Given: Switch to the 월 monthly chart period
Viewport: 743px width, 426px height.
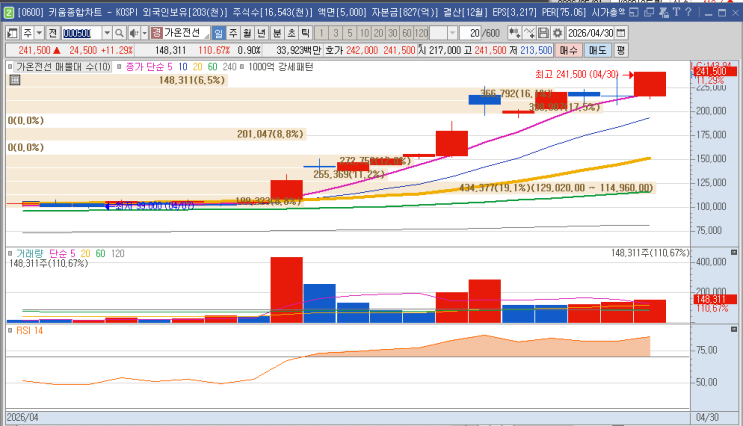Looking at the screenshot, I should (x=247, y=33).
